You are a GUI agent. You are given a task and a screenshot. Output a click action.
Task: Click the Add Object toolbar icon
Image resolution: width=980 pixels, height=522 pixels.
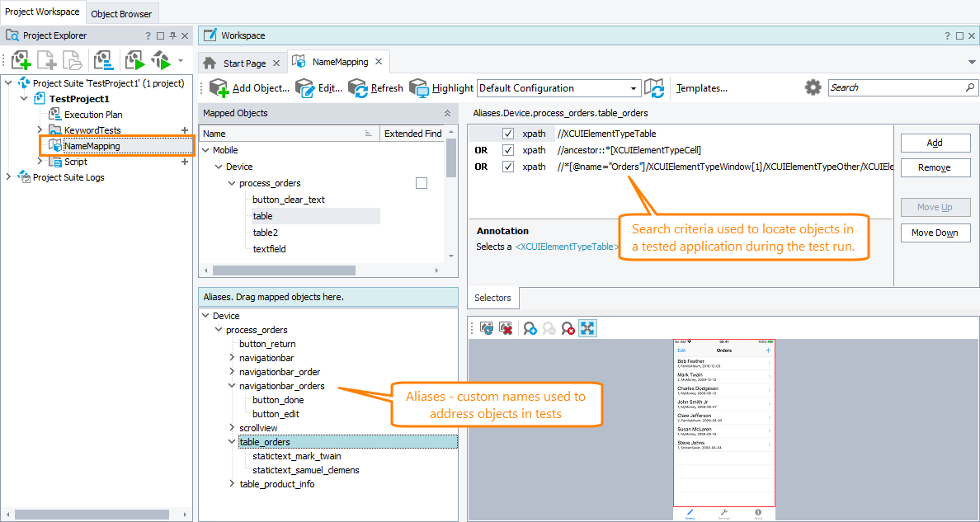pyautogui.click(x=219, y=87)
